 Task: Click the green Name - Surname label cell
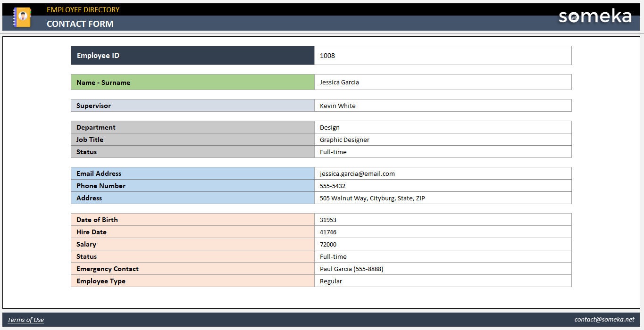[192, 82]
